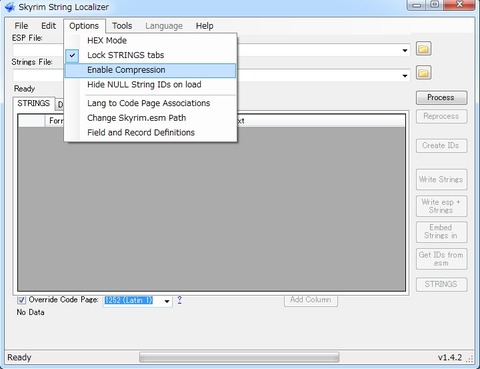Select HEX Mode from Options menu

point(150,40)
